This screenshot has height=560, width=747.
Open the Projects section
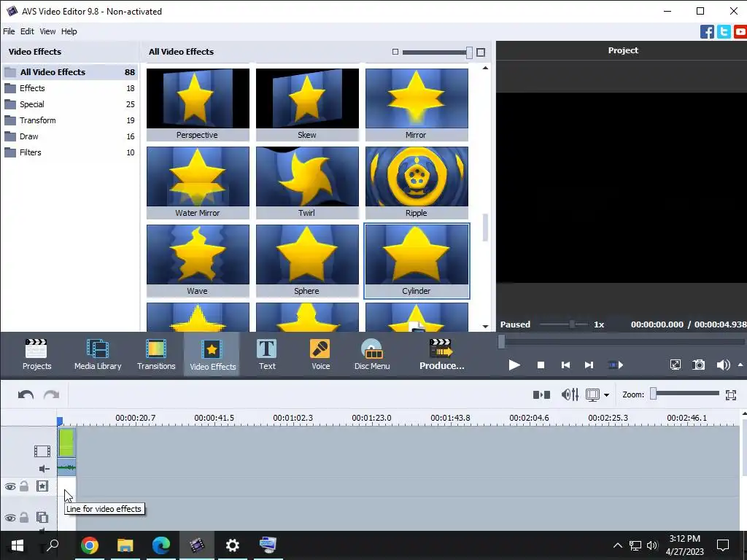click(36, 354)
